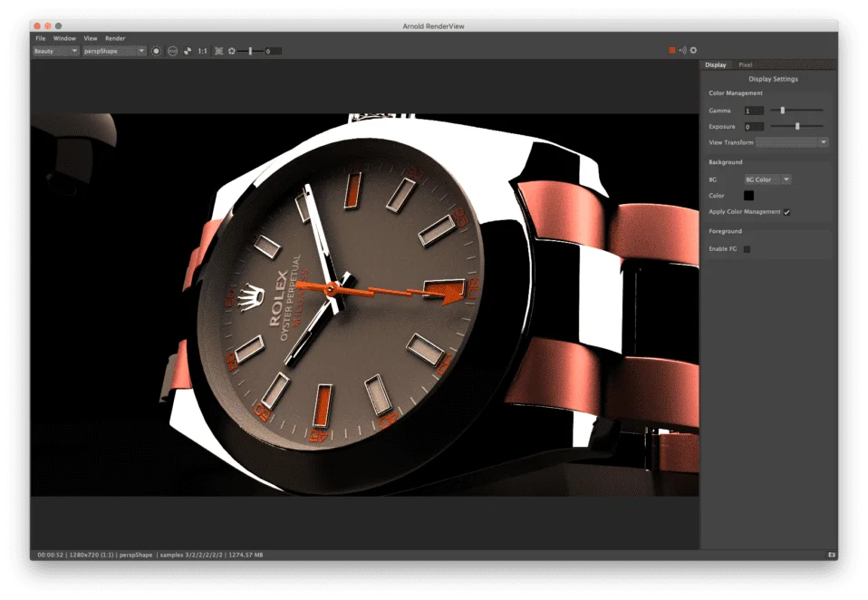Open the BG Color background dropdown
This screenshot has height=600, width=868.
point(767,179)
